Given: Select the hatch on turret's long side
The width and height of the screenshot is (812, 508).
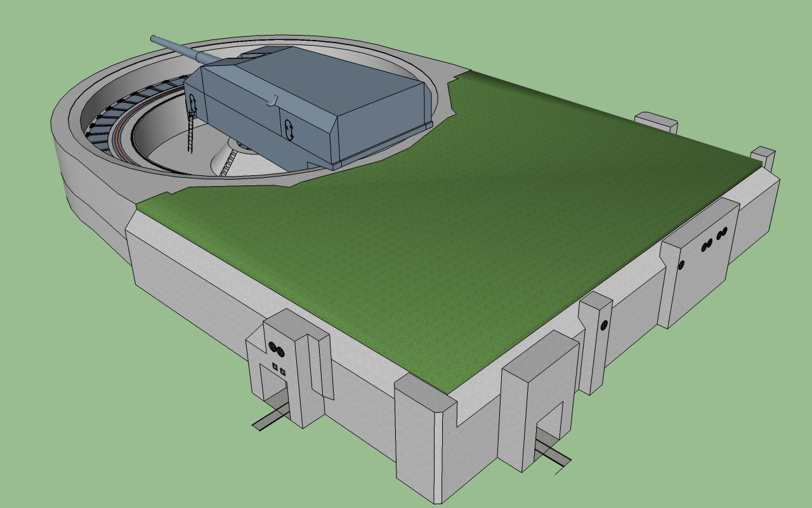Looking at the screenshot, I should [x=289, y=130].
